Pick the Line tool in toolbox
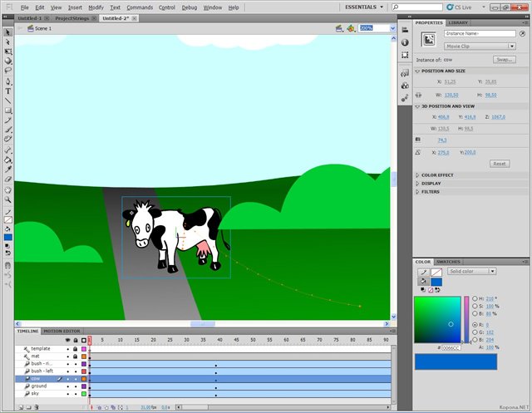The width and height of the screenshot is (532, 413). click(x=8, y=100)
